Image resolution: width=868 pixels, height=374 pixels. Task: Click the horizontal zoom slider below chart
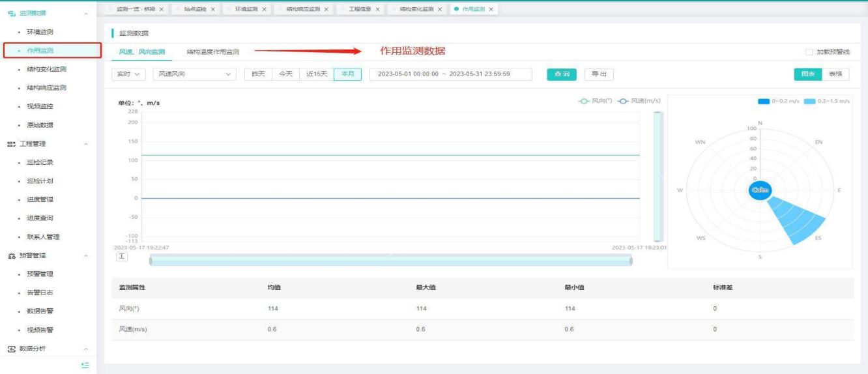point(390,261)
